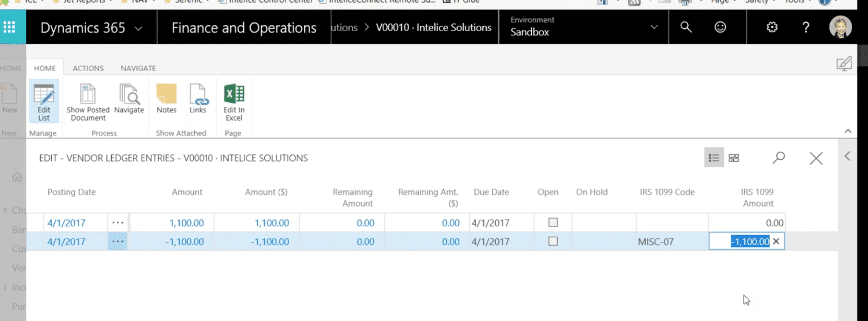Viewport: 868px width, 321px height.
Task: Expand the Dynamics 365 dropdown chevron
Action: tap(139, 28)
